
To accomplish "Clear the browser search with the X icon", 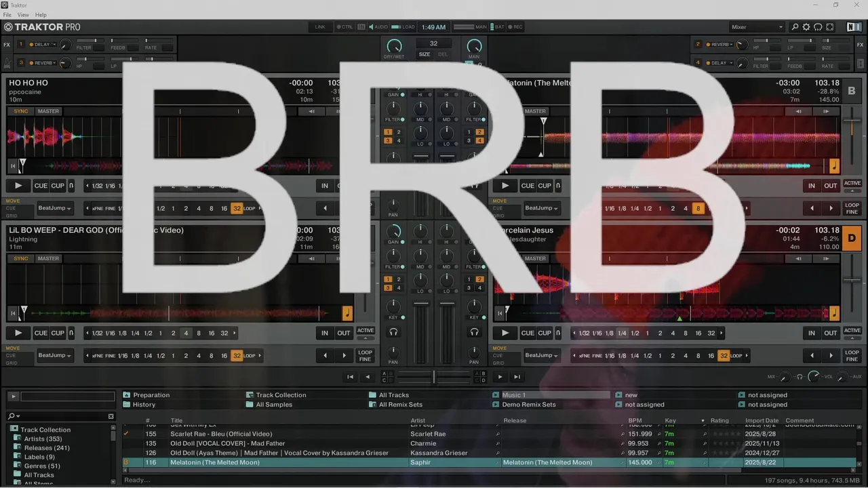I will pos(111,416).
